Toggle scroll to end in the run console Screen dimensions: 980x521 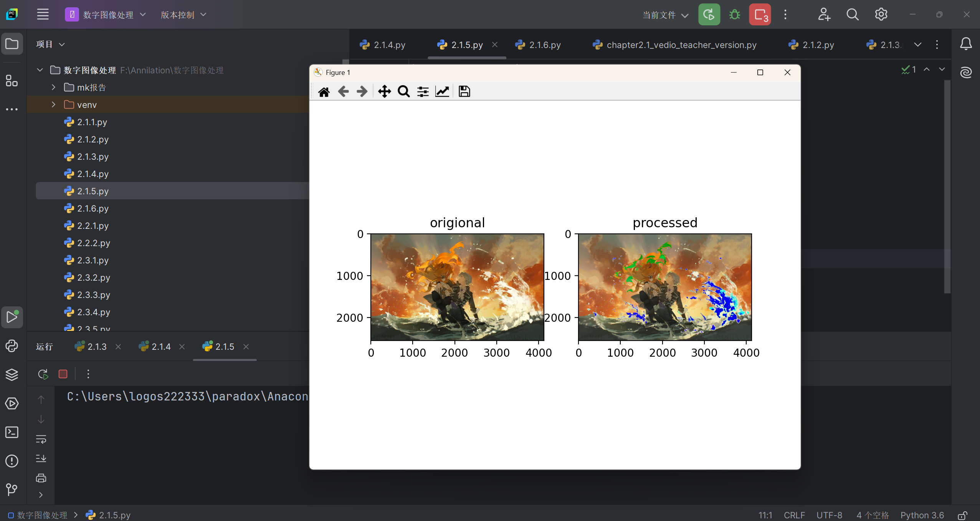41,458
